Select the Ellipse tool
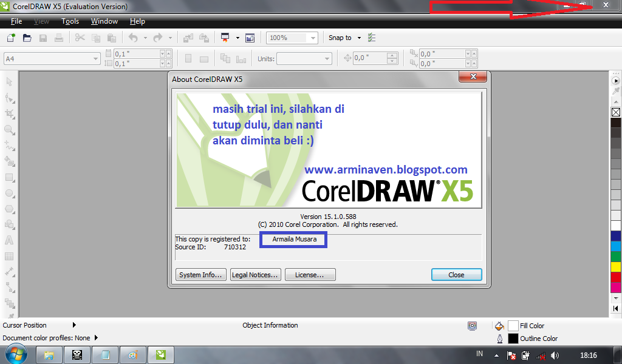The height and width of the screenshot is (364, 622). 10,194
